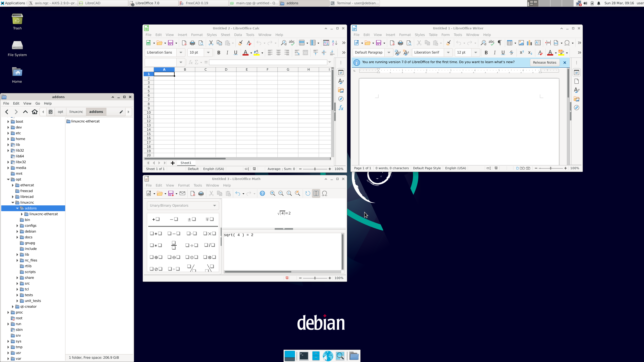
Task: Toggle Italic in Writer formatting bar
Action: click(x=495, y=53)
